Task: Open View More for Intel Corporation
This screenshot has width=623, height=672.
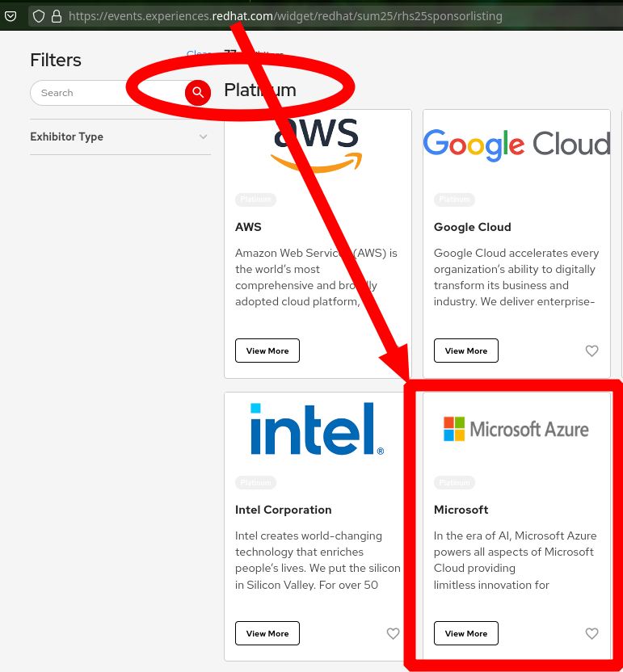Action: (x=267, y=633)
